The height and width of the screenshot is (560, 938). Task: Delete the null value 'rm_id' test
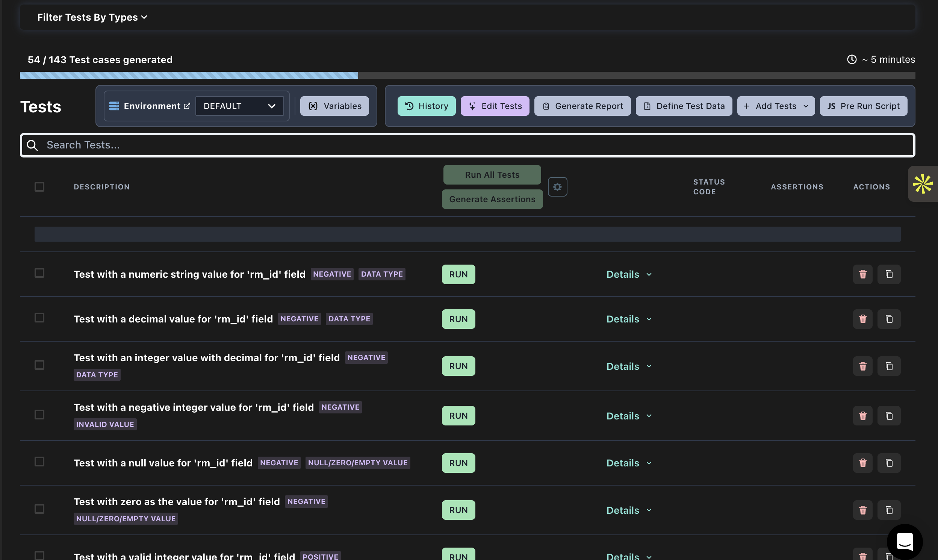(x=862, y=463)
